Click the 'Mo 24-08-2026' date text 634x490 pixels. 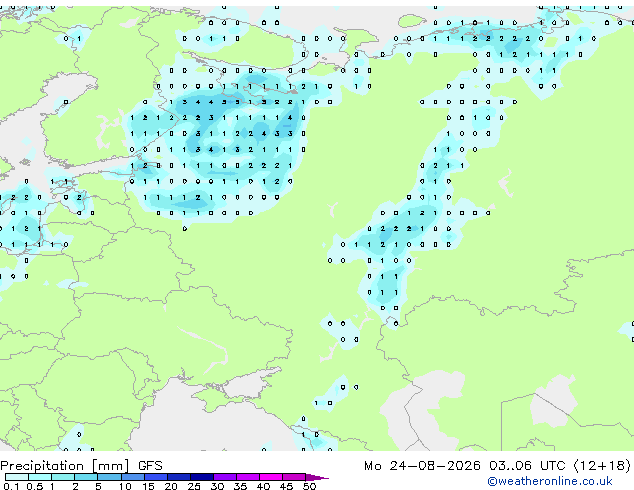click(423, 466)
